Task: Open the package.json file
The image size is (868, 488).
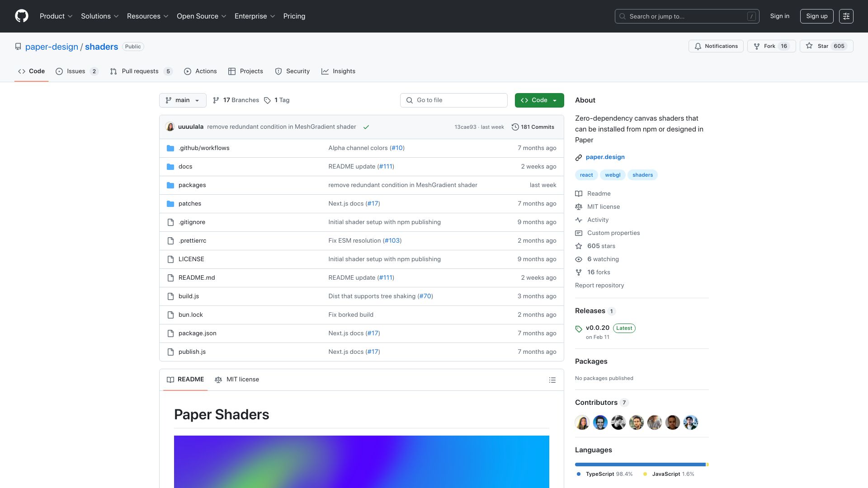Action: pos(198,333)
